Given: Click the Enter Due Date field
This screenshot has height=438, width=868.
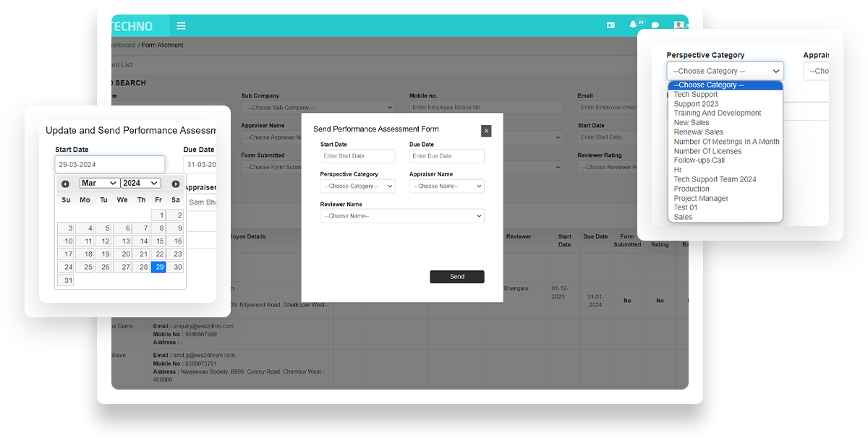Looking at the screenshot, I should click(x=446, y=156).
